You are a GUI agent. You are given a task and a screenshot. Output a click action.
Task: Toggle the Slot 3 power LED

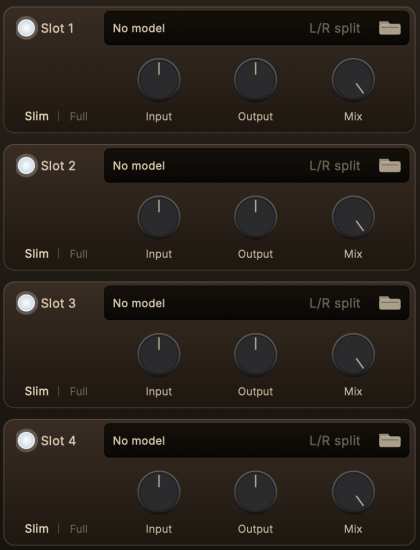[26, 303]
